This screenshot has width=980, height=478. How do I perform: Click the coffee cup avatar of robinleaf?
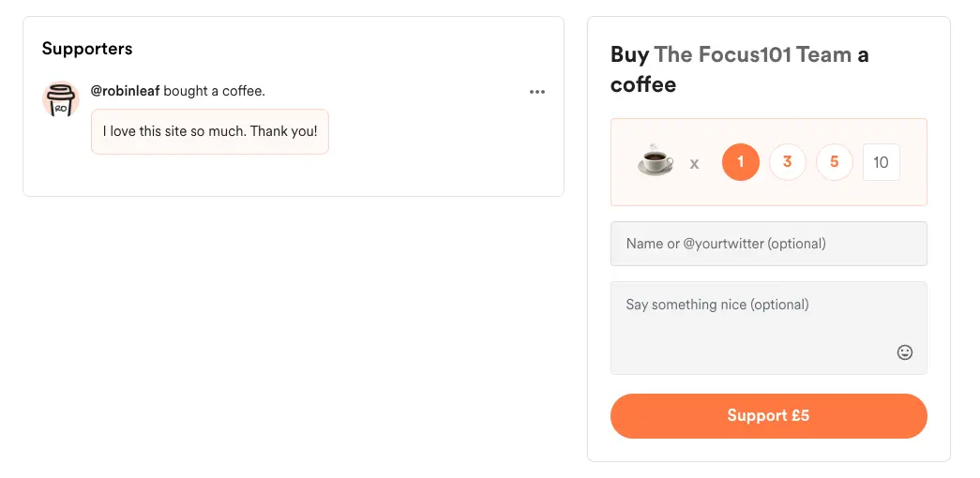pyautogui.click(x=61, y=99)
